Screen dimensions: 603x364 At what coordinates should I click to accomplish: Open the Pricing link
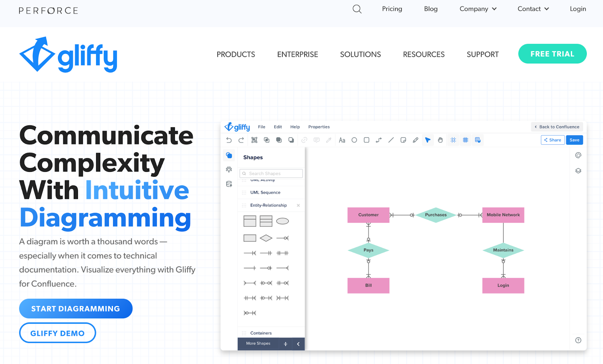(x=392, y=9)
